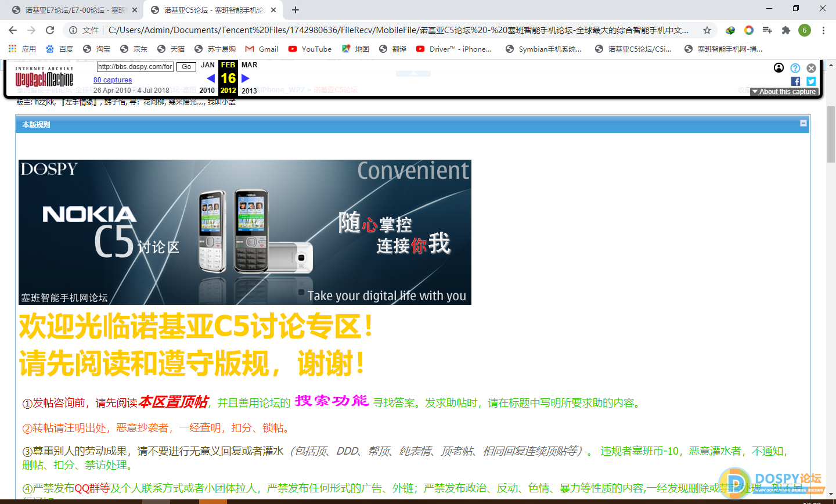836x504 pixels.
Task: Go back with the browser back arrow
Action: pyautogui.click(x=13, y=30)
